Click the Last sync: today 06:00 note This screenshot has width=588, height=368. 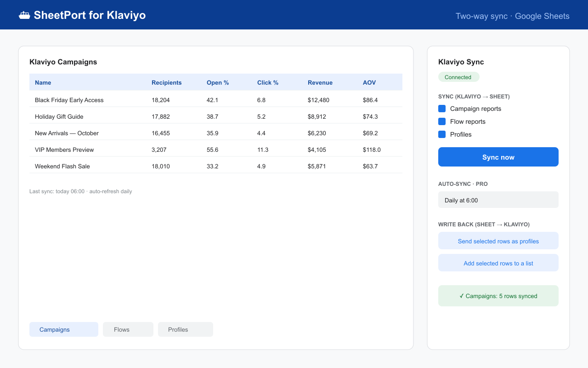click(81, 191)
